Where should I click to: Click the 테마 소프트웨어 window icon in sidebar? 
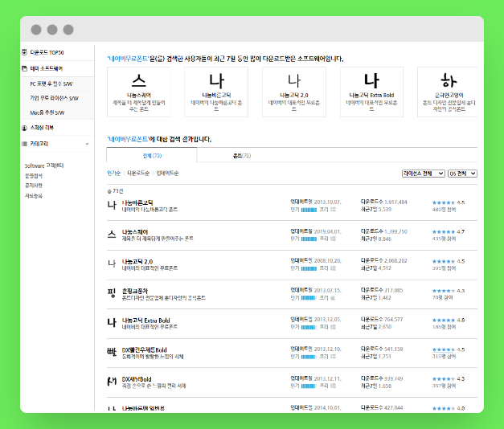tap(24, 68)
